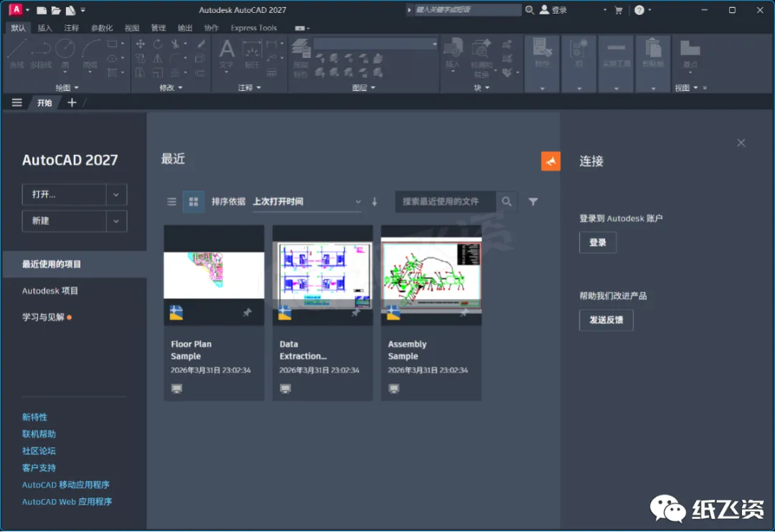Open the Clipboard (剪贴板) panel icon
The width and height of the screenshot is (775, 532).
(x=653, y=53)
